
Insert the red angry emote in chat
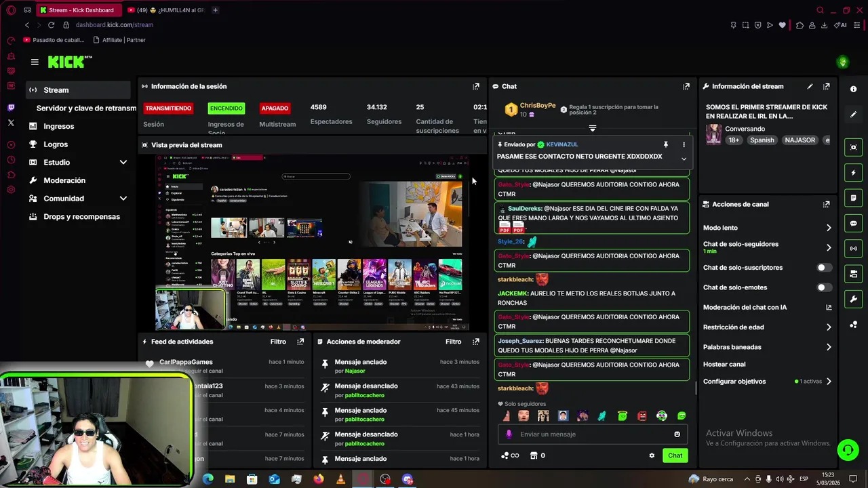[x=642, y=416]
